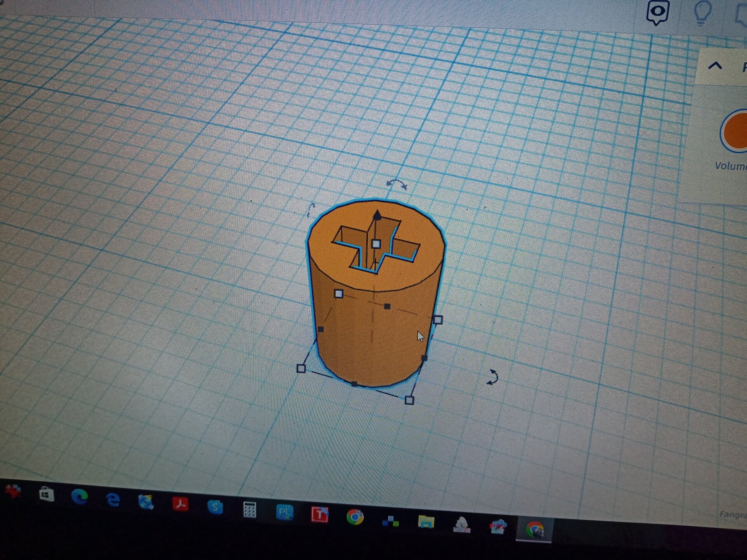
Task: Open the Skype taskbar icon
Action: coord(215,507)
